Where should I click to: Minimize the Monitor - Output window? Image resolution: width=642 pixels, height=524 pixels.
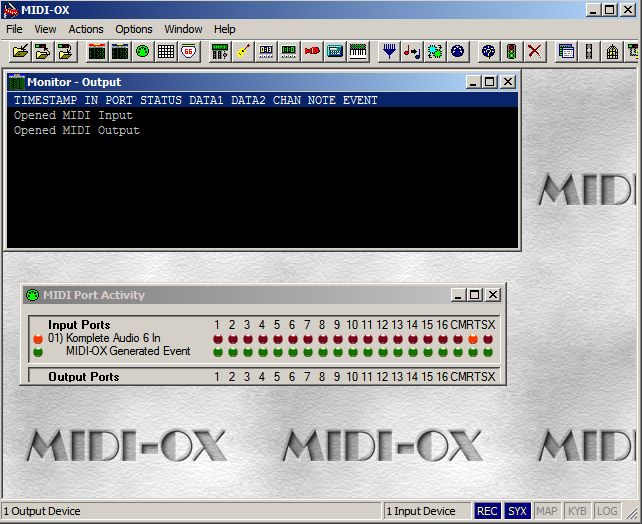pos(474,82)
